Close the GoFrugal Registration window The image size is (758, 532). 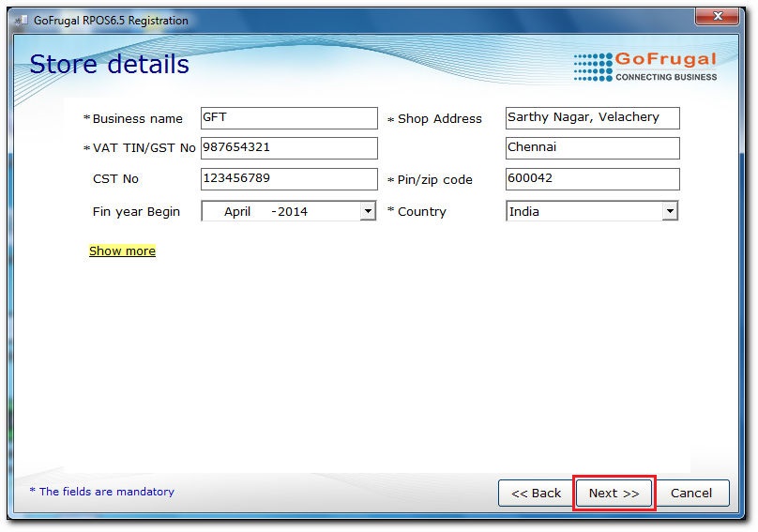tap(718, 17)
